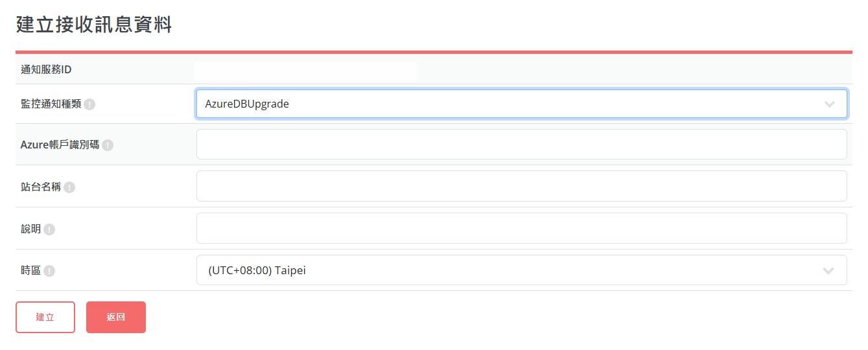Click the 建立接收訊息資料 page heading

coord(93,25)
